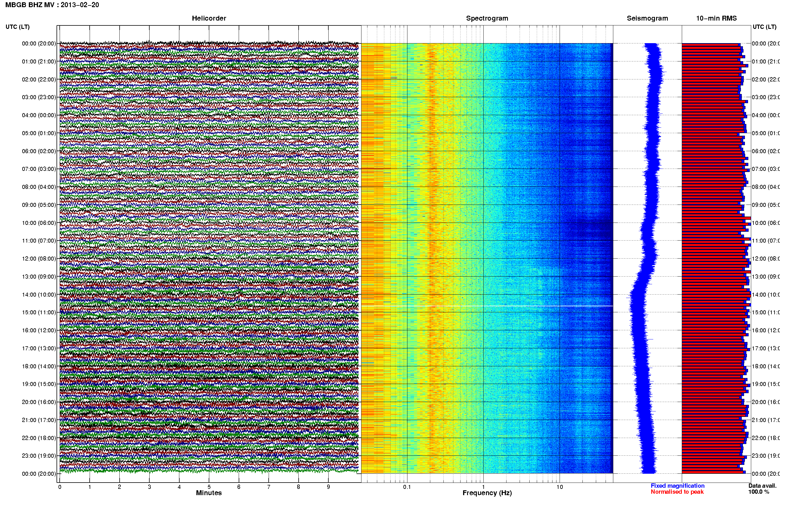This screenshot has width=812, height=508.
Task: Click the left '05:00 (01:00)' time label
Action: click(x=39, y=133)
